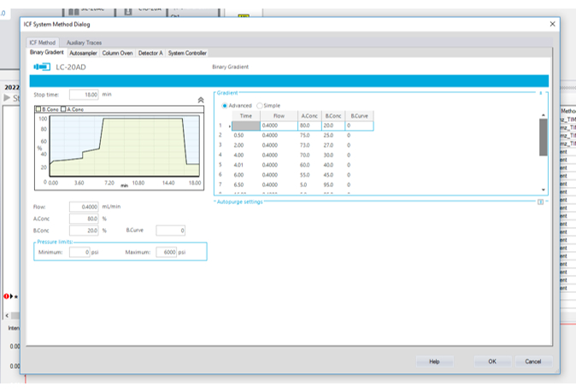
Task: Click the Help button
Action: click(435, 361)
